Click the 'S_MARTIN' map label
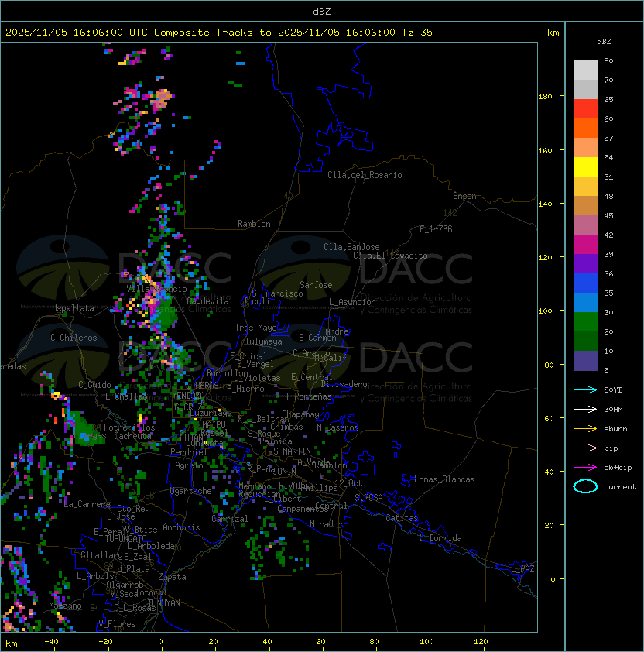Screen dimensions: 644x652 point(292,451)
